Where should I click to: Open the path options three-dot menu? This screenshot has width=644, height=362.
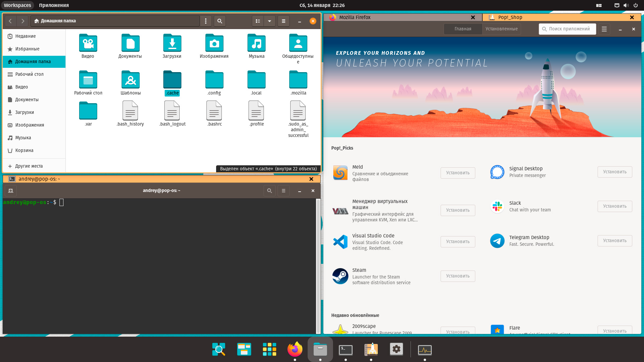(206, 21)
